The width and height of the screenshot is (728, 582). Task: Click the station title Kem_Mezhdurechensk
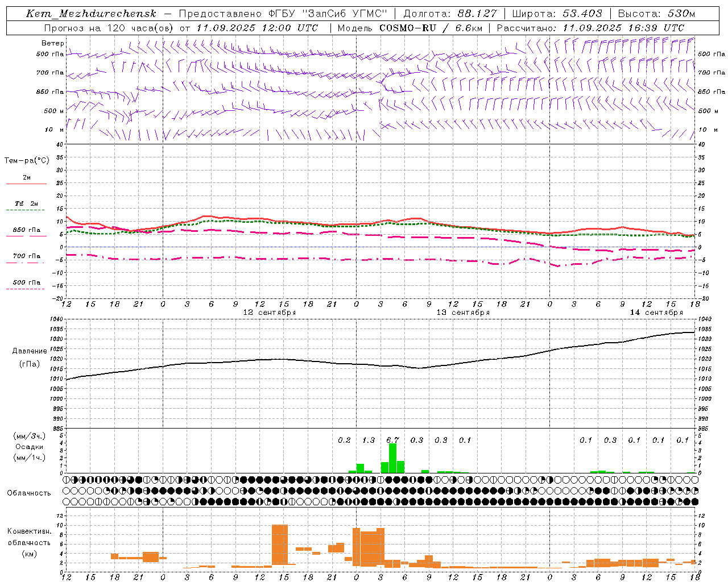pyautogui.click(x=91, y=14)
